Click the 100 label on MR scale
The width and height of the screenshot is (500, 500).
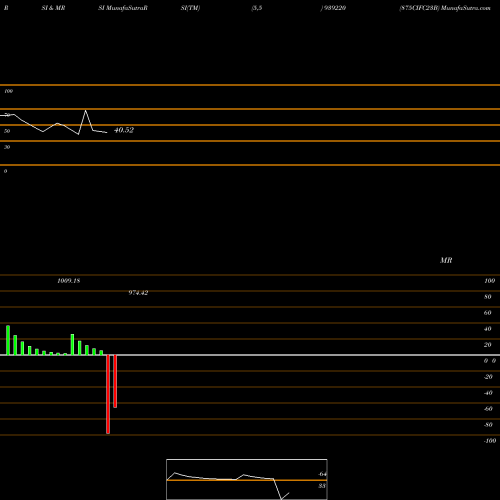489,281
